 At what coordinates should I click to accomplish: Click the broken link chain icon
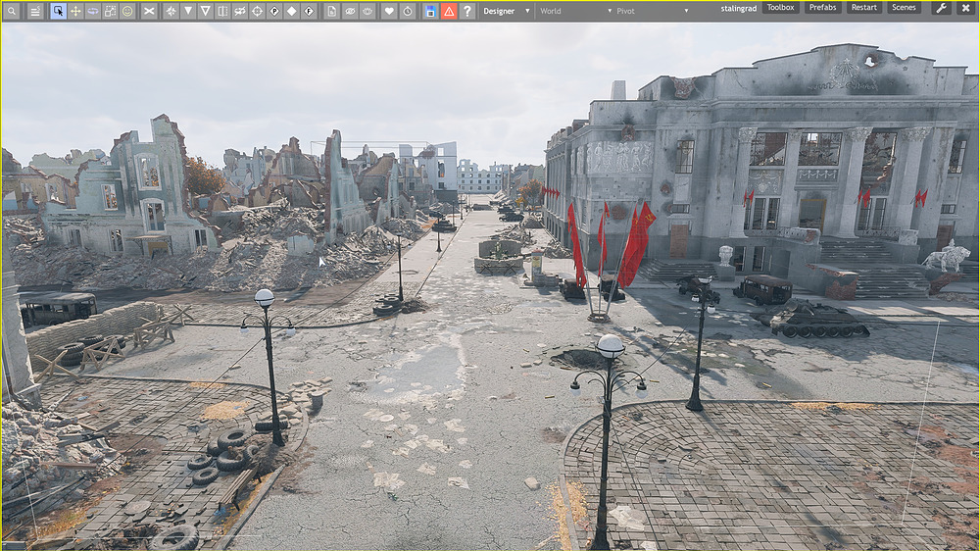[240, 11]
